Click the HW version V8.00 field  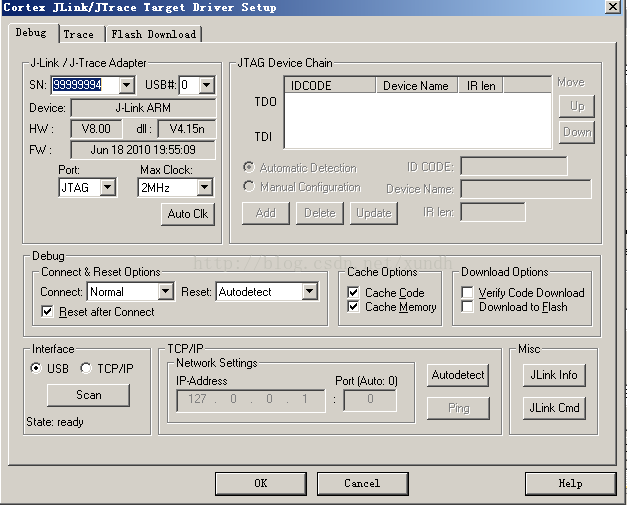96,129
